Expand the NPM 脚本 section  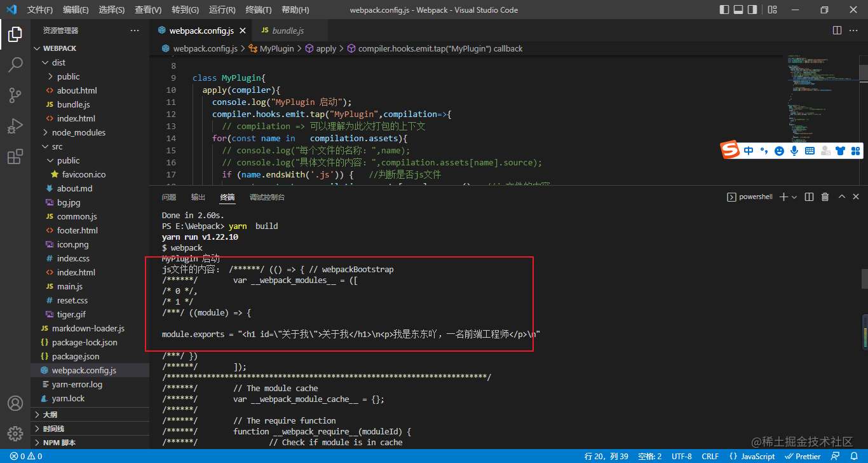point(90,443)
